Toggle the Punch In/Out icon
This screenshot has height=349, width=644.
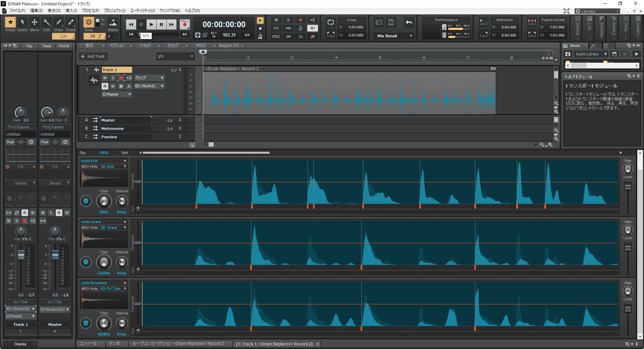pyautogui.click(x=532, y=22)
